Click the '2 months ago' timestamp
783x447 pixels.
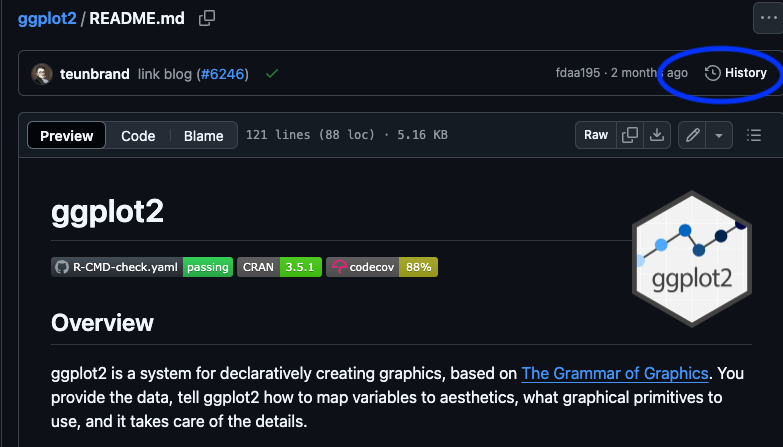pos(649,73)
